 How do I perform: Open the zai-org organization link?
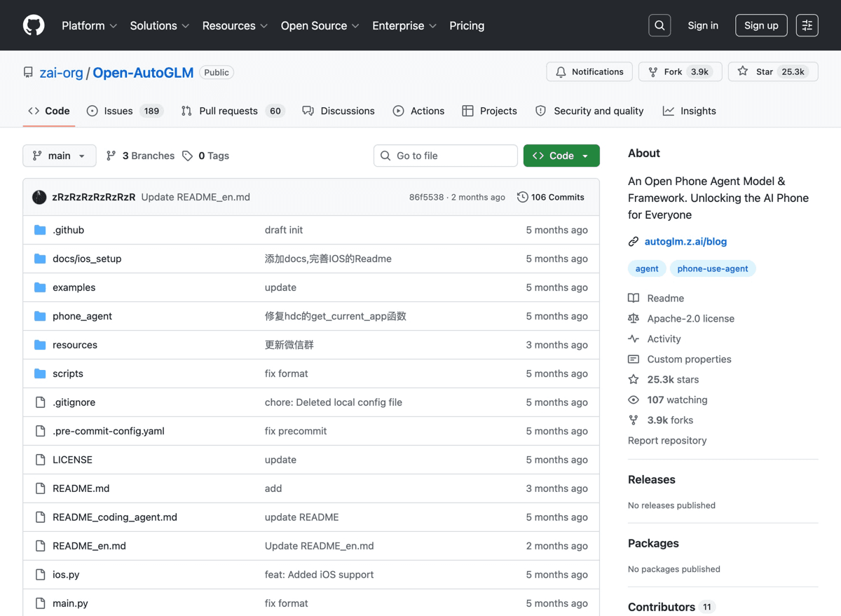pyautogui.click(x=61, y=72)
